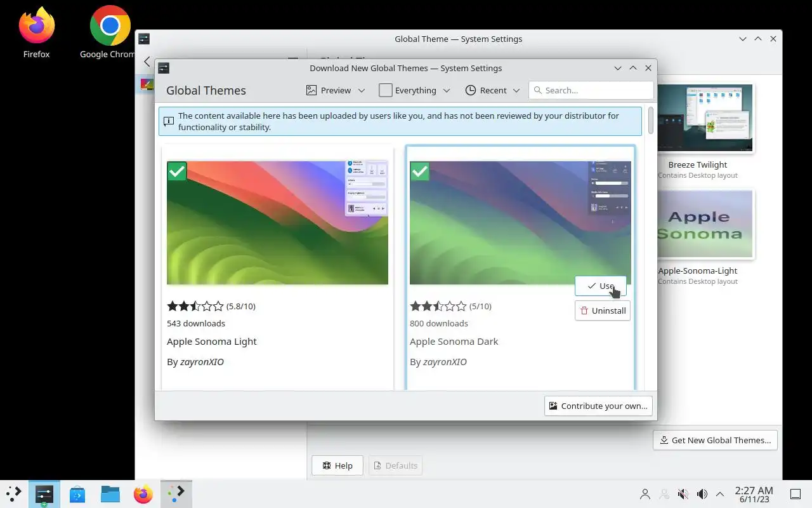Open the audio volume tray icon
This screenshot has height=508, width=812.
point(702,494)
